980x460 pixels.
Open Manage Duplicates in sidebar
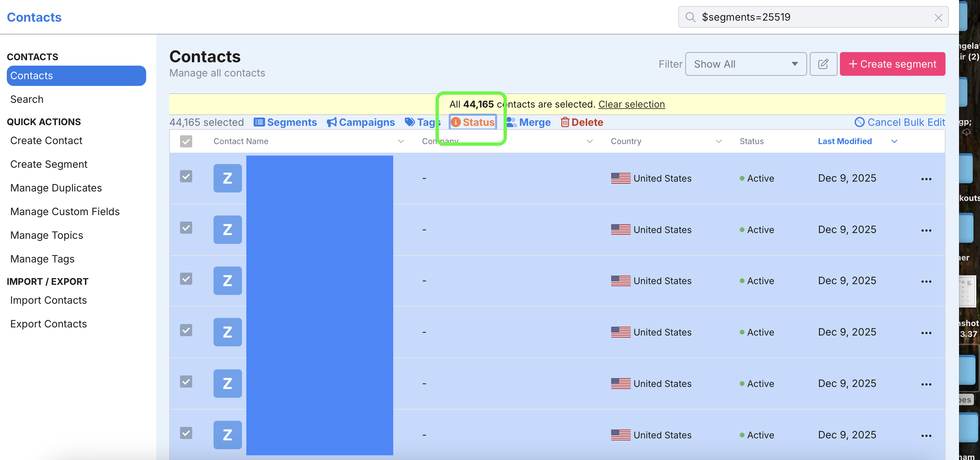pos(56,188)
